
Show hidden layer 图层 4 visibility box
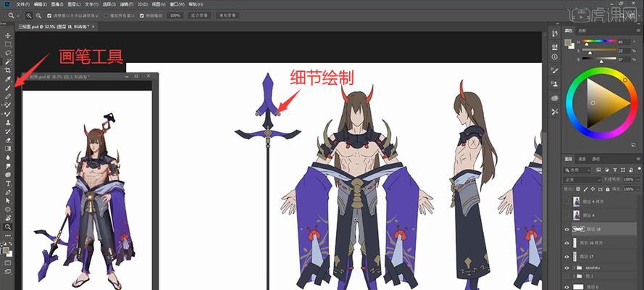(566, 215)
